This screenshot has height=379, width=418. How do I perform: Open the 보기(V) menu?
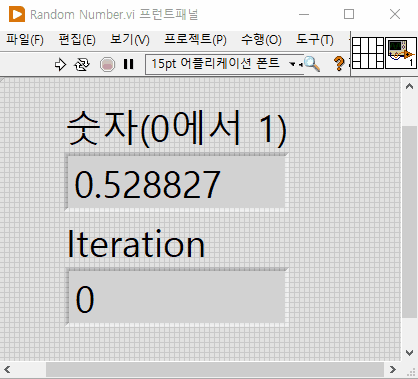(x=130, y=40)
